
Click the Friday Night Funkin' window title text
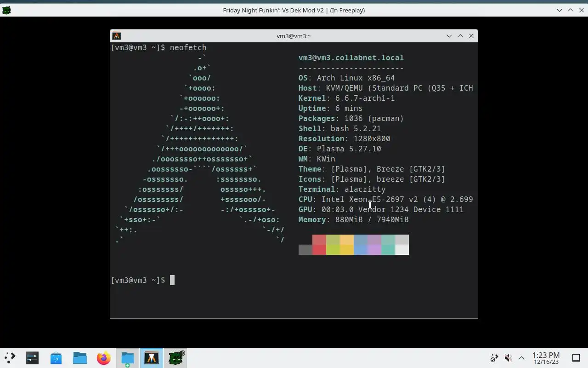294,10
